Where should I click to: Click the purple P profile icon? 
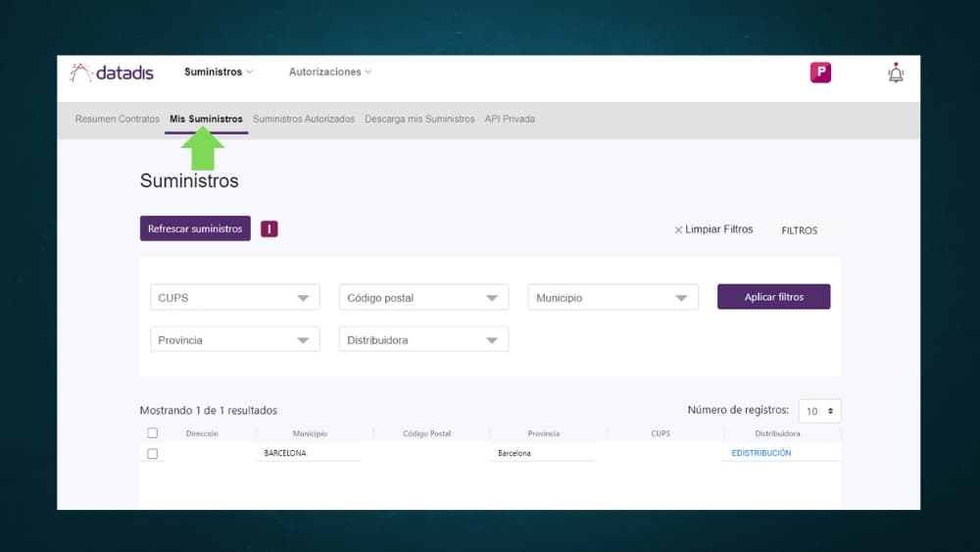pos(820,73)
